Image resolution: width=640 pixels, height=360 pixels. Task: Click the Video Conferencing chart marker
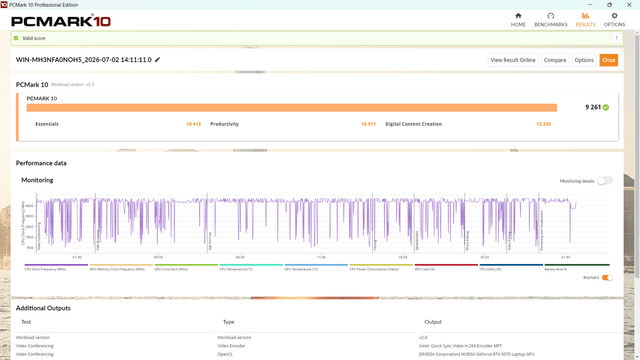40,236
